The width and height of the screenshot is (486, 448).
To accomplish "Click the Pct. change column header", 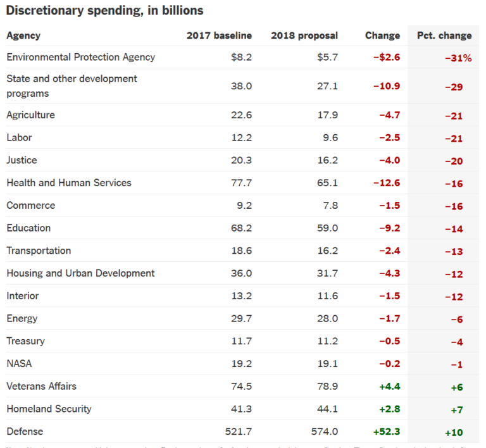I will coord(444,35).
